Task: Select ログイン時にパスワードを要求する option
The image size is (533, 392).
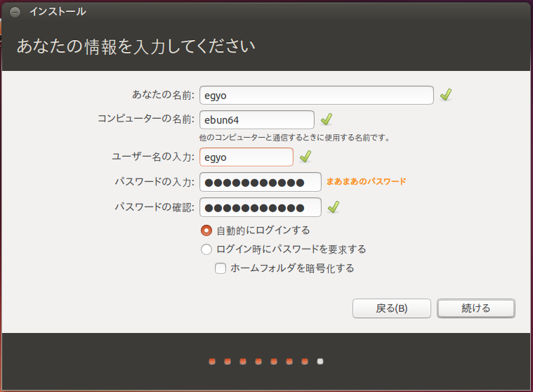Action: click(206, 249)
